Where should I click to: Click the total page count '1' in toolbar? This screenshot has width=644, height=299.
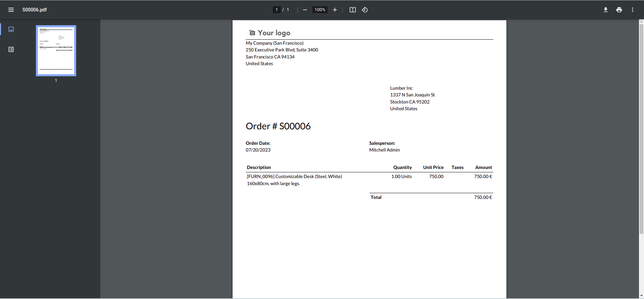tap(288, 10)
